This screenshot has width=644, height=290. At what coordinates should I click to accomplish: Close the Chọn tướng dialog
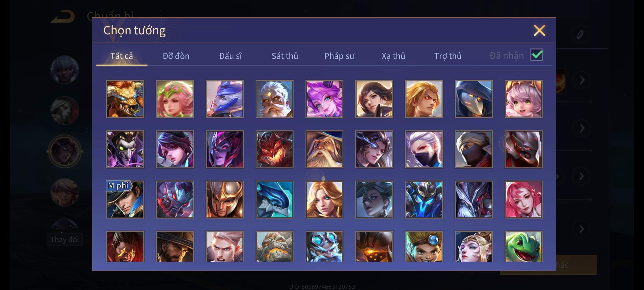point(539,30)
